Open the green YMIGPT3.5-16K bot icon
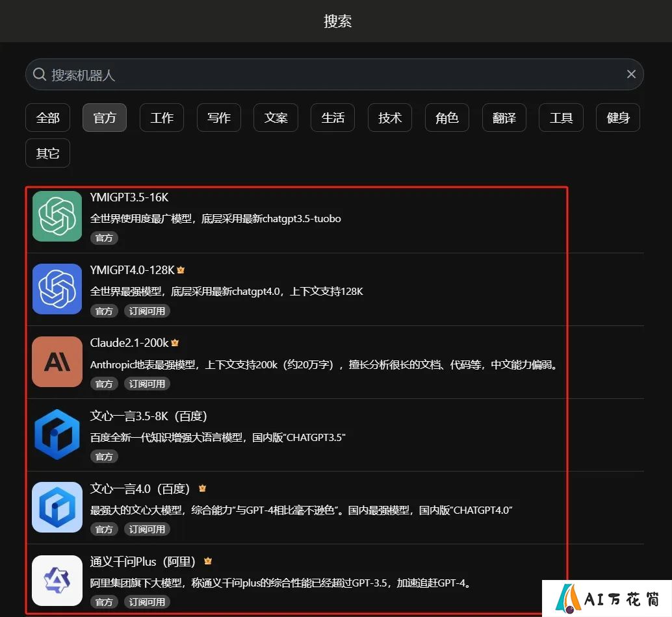 pyautogui.click(x=57, y=216)
